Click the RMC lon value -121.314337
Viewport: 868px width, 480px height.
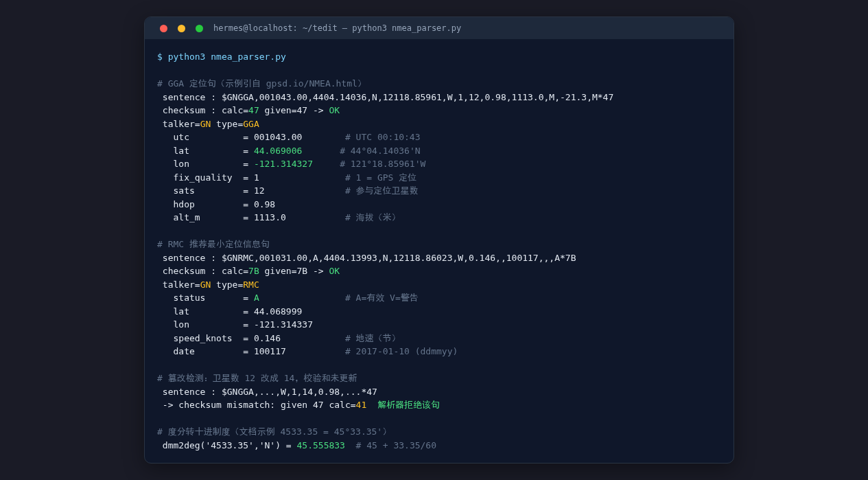click(283, 325)
